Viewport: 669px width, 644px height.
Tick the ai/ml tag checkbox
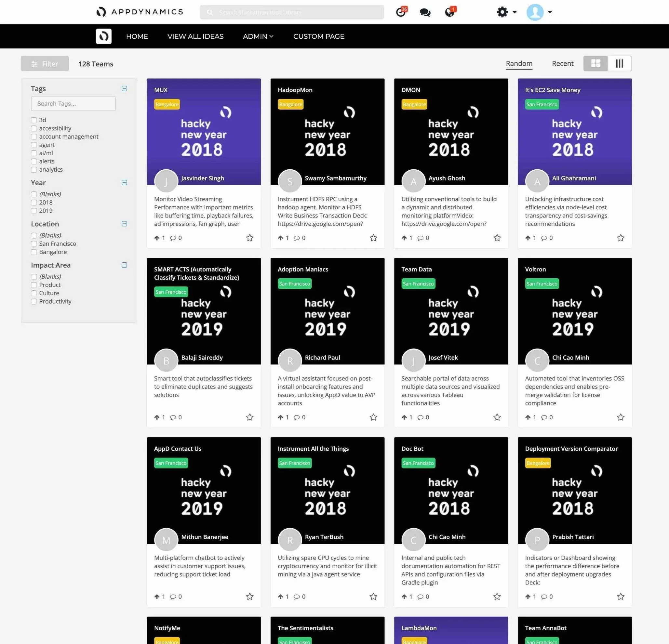point(34,153)
